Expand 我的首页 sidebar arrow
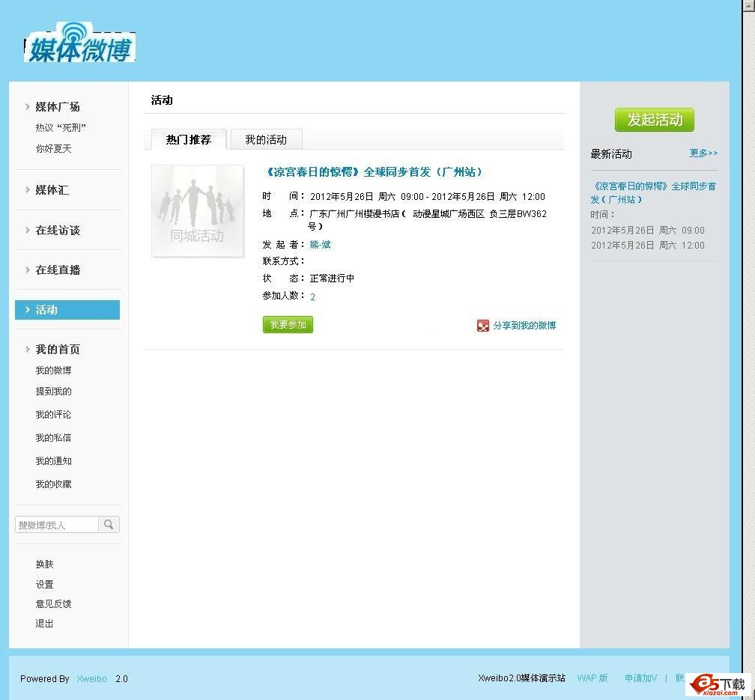Image resolution: width=755 pixels, height=700 pixels. 28,349
